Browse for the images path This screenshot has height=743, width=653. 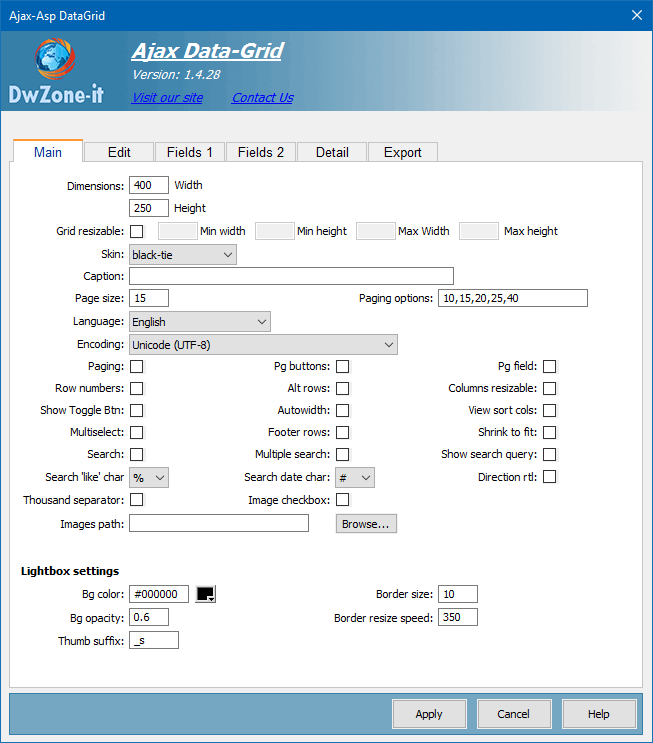pyautogui.click(x=366, y=524)
